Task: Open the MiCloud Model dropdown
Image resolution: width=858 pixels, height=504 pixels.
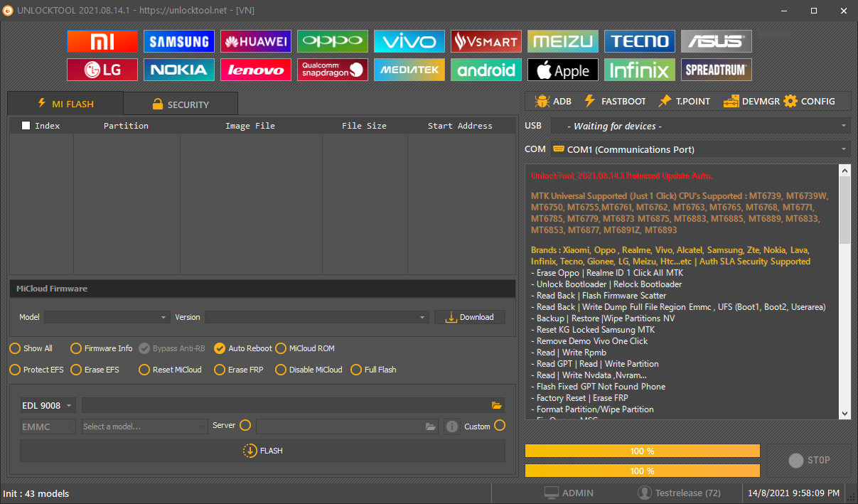Action: coord(107,317)
